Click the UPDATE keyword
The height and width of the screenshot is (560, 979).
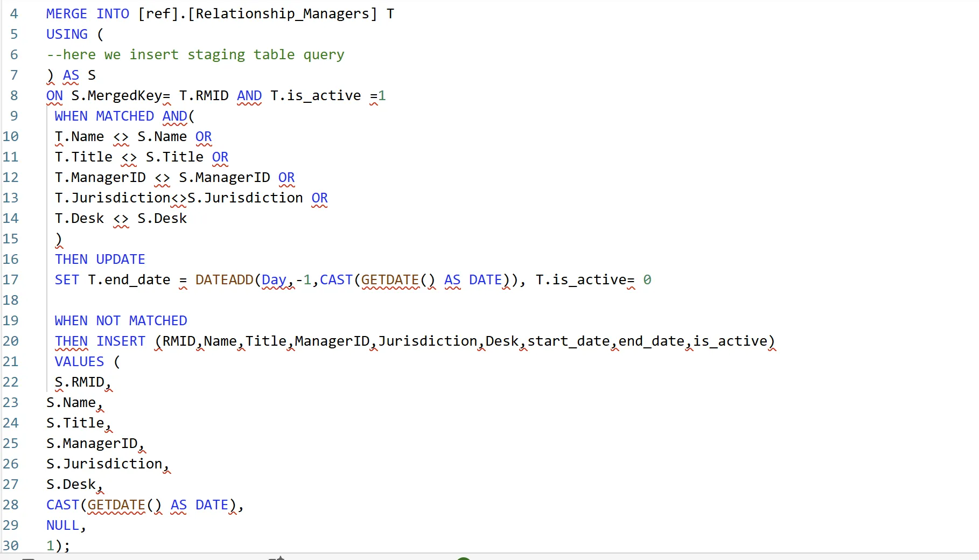121,259
